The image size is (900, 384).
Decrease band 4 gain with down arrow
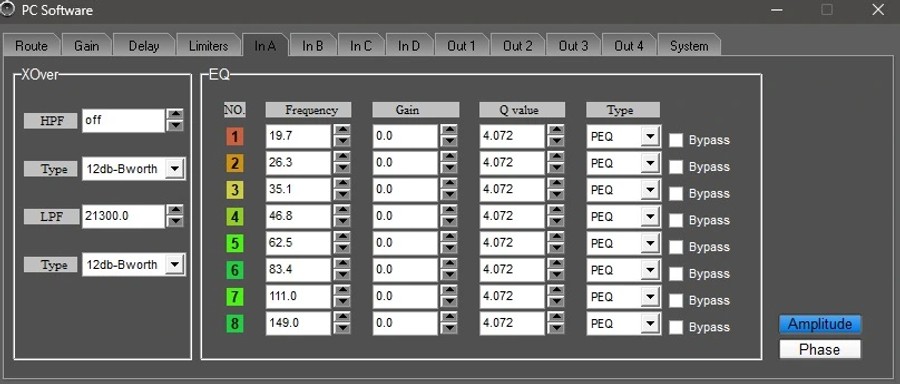point(449,222)
